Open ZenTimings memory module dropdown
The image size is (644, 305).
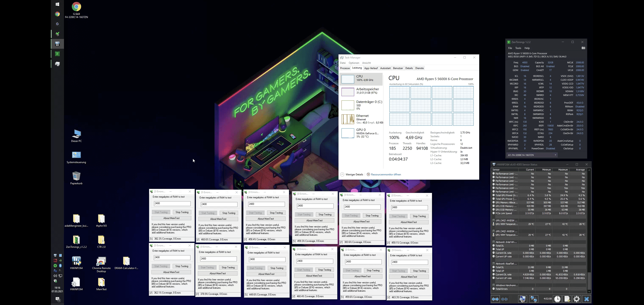click(x=532, y=155)
